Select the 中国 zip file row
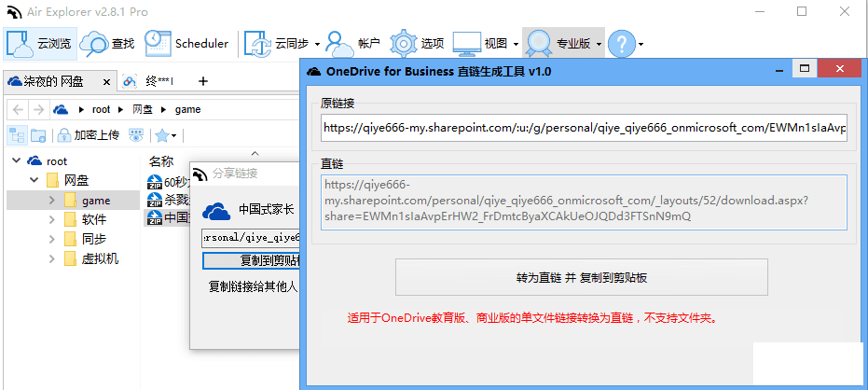The width and height of the screenshot is (868, 390). (168, 216)
